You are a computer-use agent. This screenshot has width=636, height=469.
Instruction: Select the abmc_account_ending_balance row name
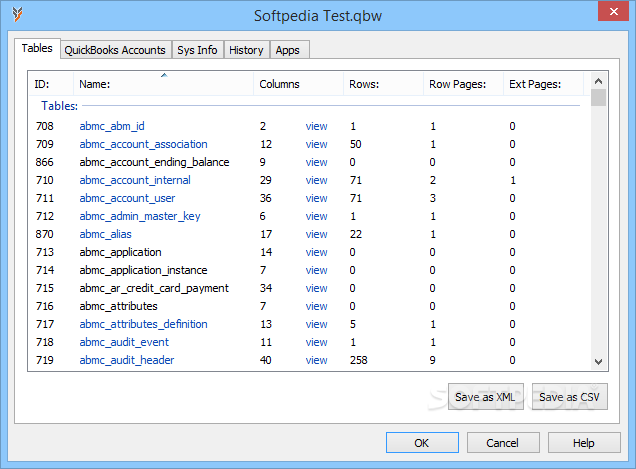click(x=154, y=162)
